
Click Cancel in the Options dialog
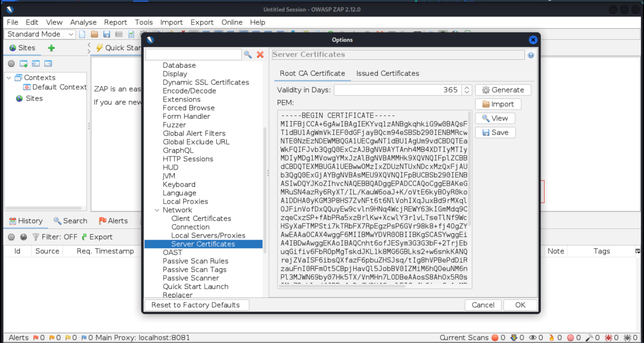483,305
